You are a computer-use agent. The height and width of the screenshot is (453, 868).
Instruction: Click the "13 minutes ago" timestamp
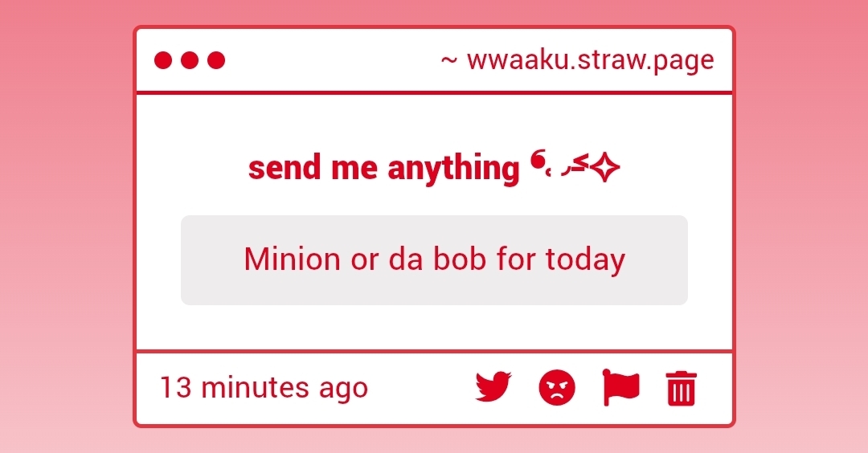(264, 388)
